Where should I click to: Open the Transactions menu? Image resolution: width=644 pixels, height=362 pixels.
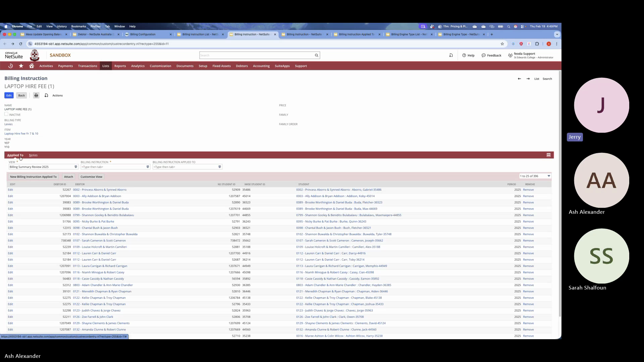[x=88, y=66]
